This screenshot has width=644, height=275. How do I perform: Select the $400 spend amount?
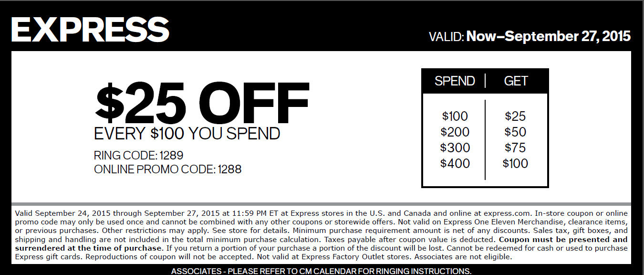[455, 163]
